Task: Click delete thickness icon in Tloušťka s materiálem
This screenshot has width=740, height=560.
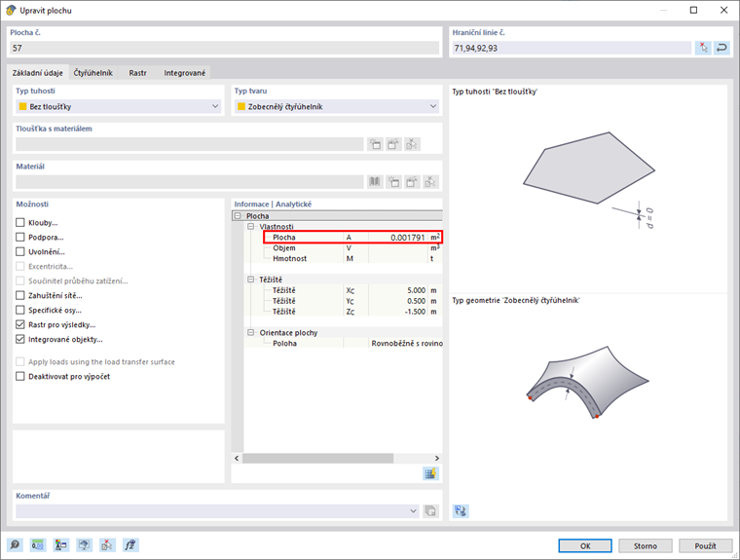Action: [x=412, y=144]
